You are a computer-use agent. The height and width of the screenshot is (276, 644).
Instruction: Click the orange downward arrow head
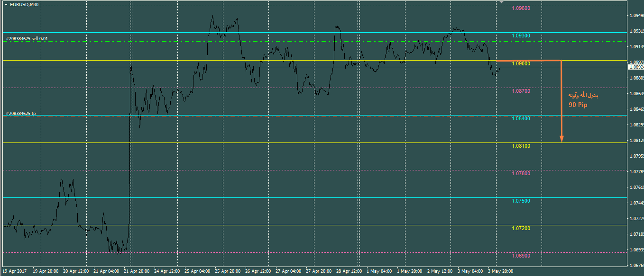561,139
